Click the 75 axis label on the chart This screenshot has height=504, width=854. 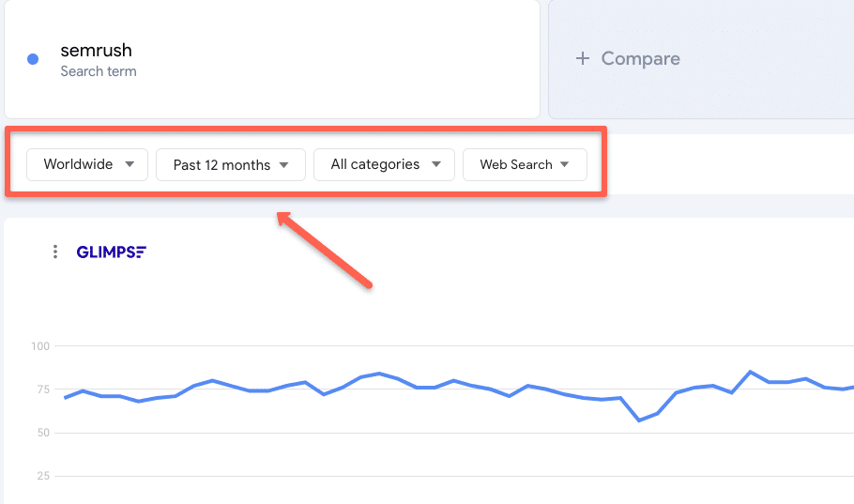pos(43,389)
